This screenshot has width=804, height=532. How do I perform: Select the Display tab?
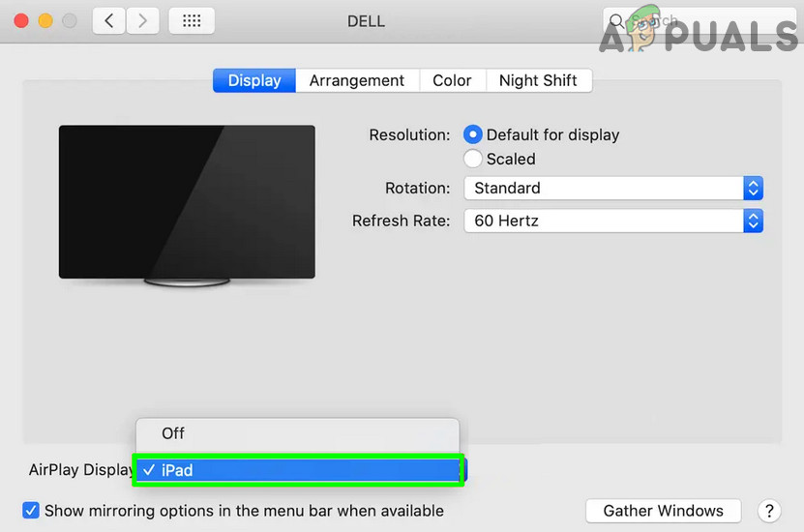pyautogui.click(x=254, y=80)
